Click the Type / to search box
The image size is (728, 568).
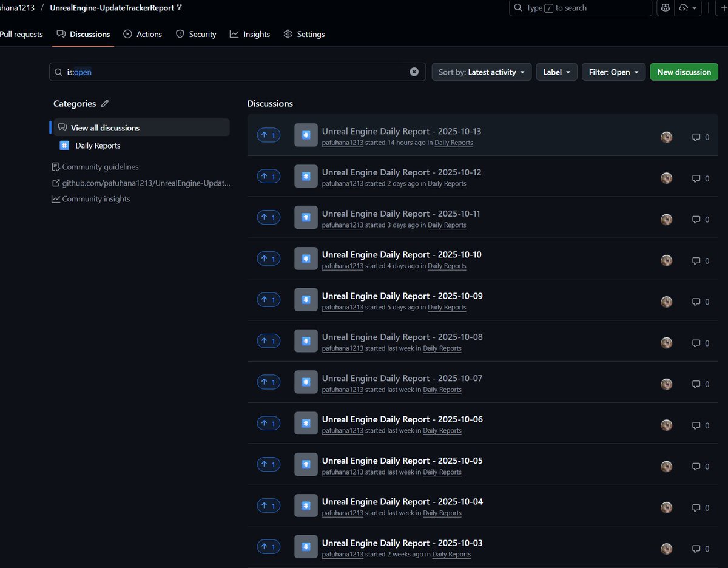[581, 8]
